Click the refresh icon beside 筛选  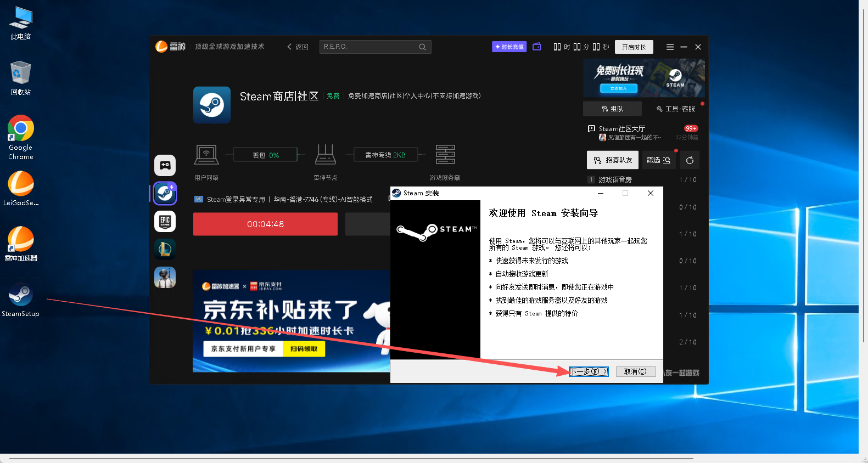click(690, 160)
